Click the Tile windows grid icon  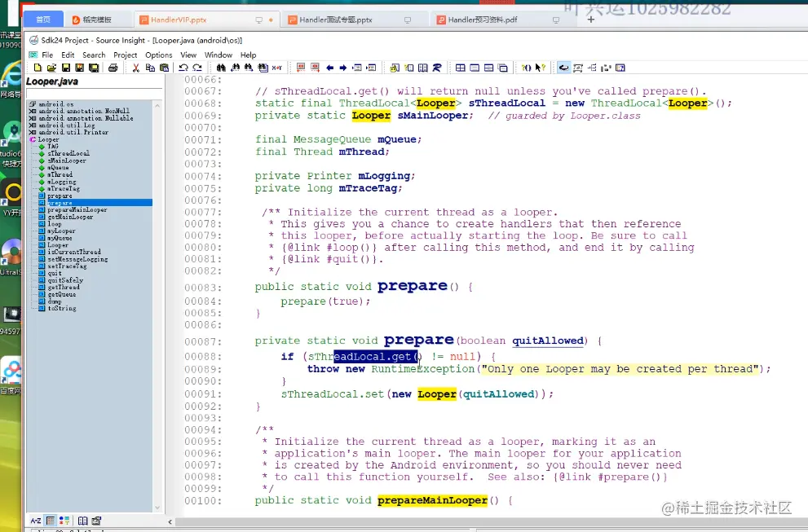(x=460, y=68)
